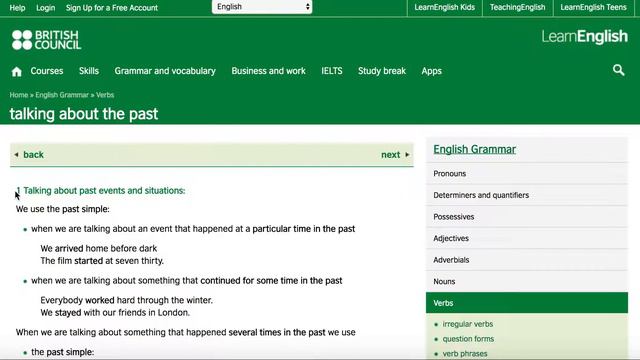Click text 'We use the past simple:'
640x360 pixels.
pyautogui.click(x=62, y=209)
